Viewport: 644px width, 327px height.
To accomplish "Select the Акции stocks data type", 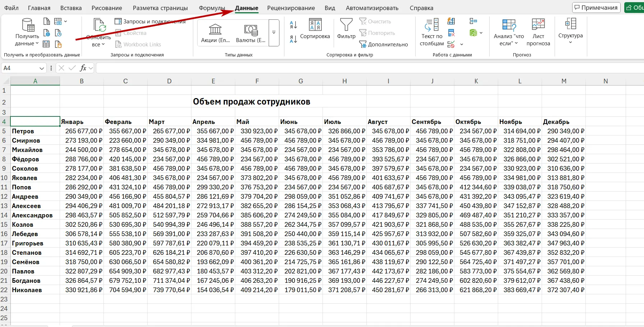I will (215, 33).
